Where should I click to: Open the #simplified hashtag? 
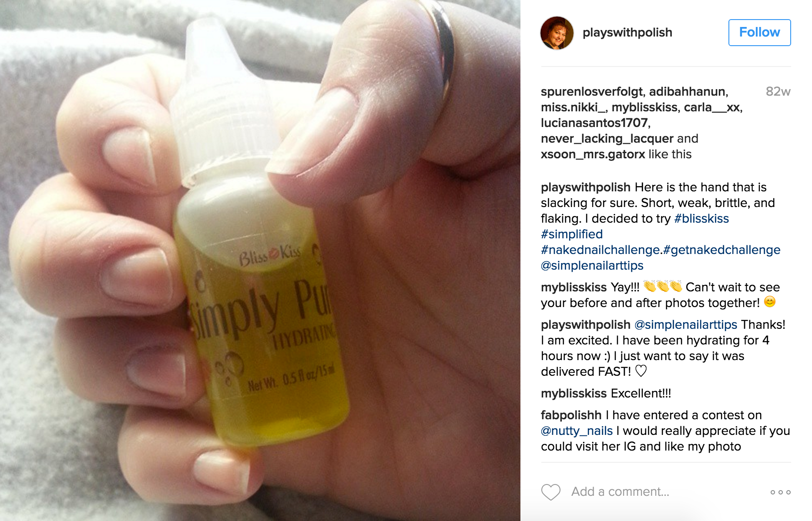pyautogui.click(x=571, y=234)
